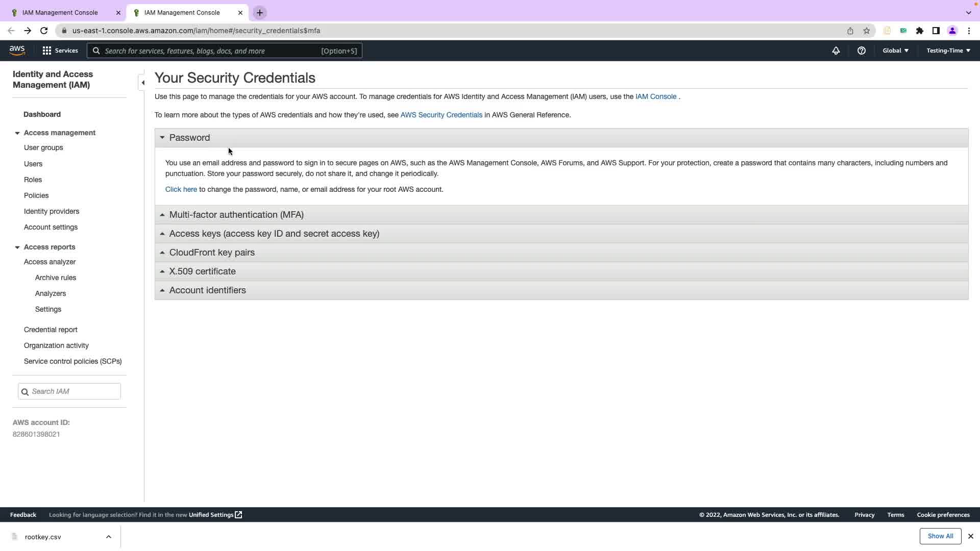Open the Testing-Time account menu
This screenshot has width=980, height=551.
coord(948,51)
